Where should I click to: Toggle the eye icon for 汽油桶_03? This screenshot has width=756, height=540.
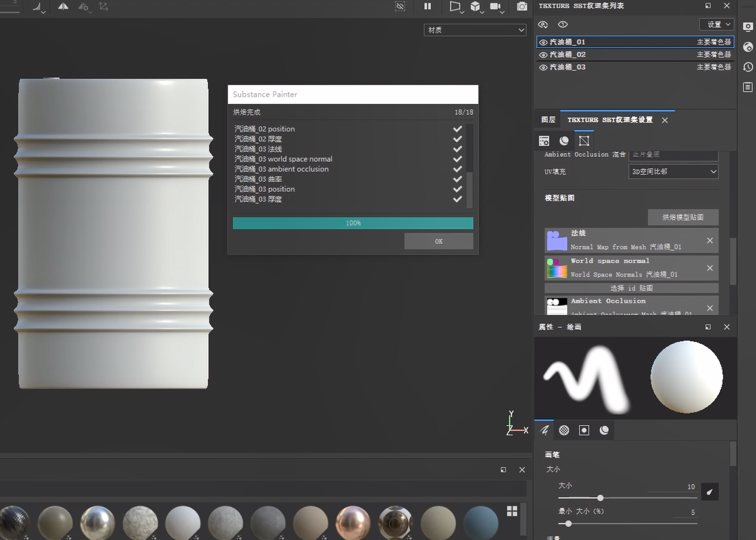(543, 68)
